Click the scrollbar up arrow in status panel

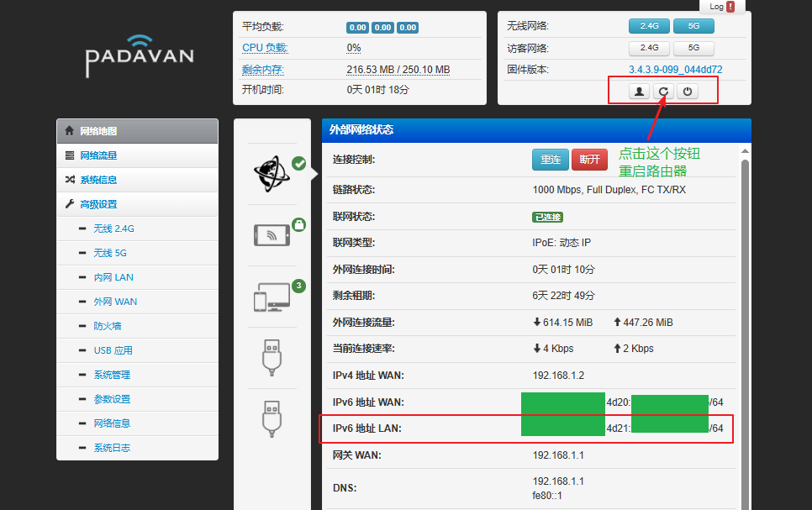(746, 151)
